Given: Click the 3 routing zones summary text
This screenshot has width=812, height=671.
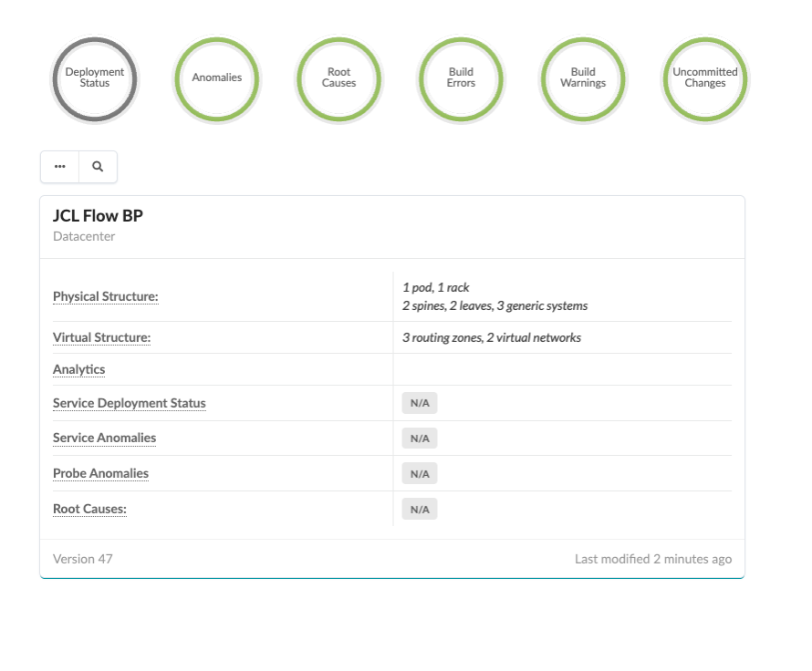Looking at the screenshot, I should 491,338.
